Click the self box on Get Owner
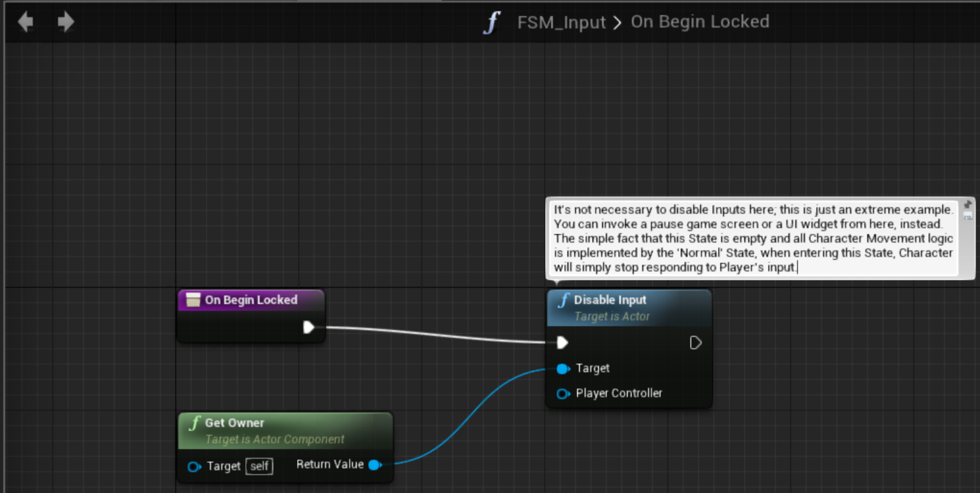Screen dimensions: 980x493 (x=259, y=466)
